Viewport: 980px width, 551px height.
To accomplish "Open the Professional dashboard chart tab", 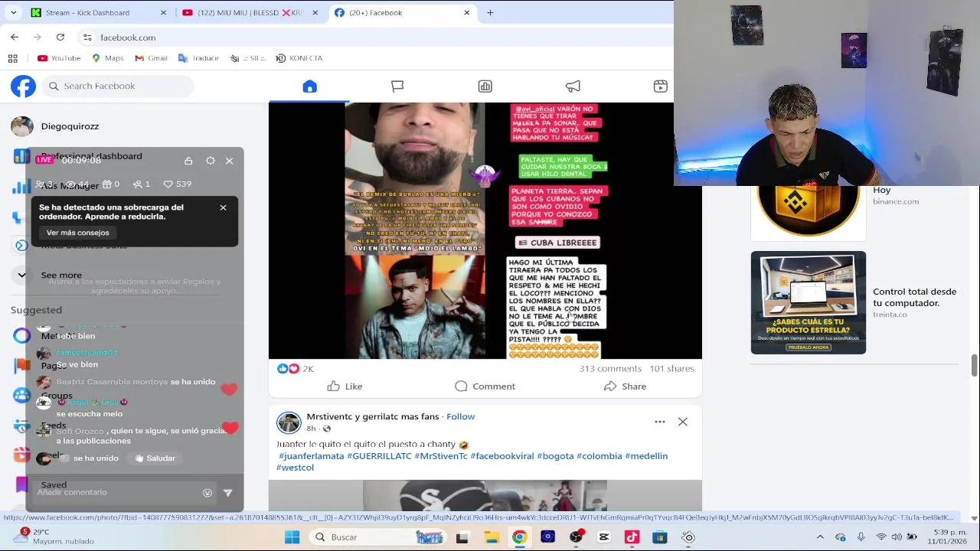I will tap(485, 86).
